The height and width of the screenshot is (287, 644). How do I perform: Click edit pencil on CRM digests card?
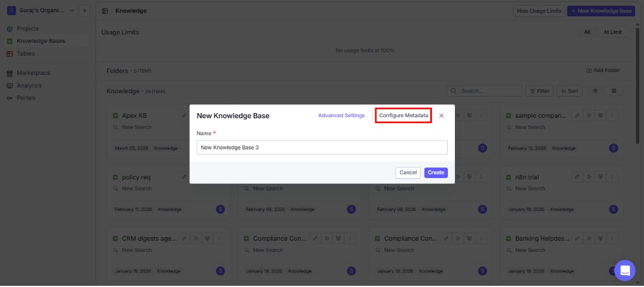tap(184, 238)
